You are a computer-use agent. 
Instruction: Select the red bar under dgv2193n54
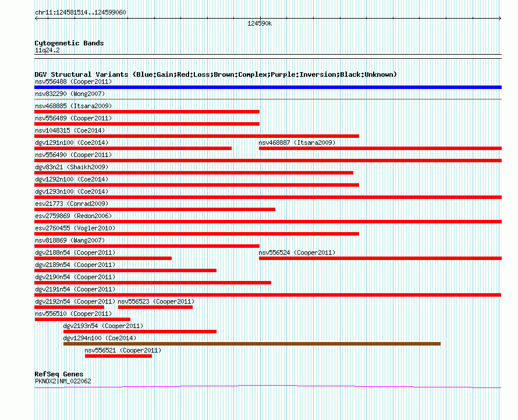[x=140, y=332]
